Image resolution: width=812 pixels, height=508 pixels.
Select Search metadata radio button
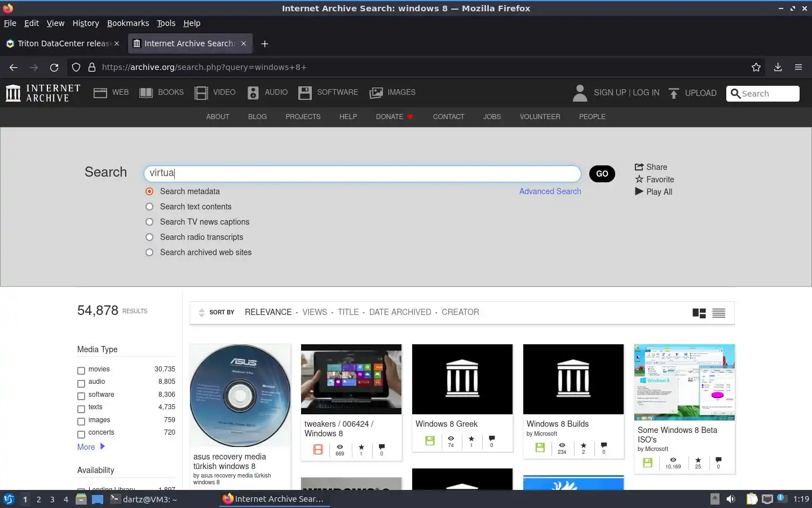tap(149, 191)
